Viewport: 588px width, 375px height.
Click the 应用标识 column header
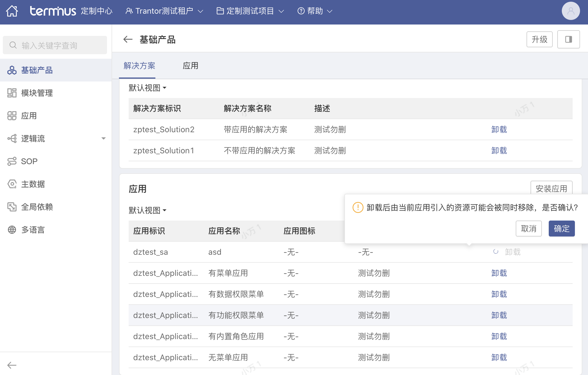[x=149, y=231]
